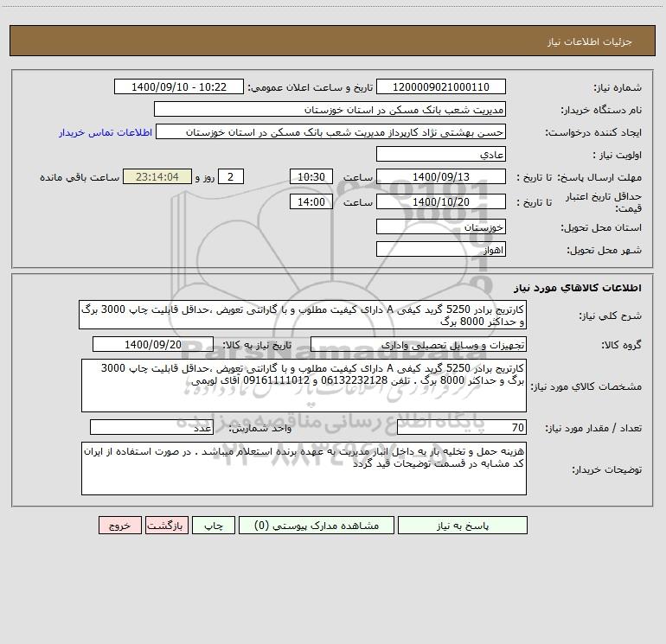Click the شماره نیاز label

click(x=618, y=87)
